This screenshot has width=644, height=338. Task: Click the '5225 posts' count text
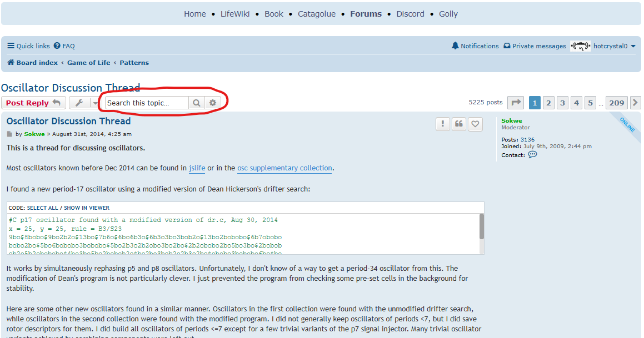486,102
